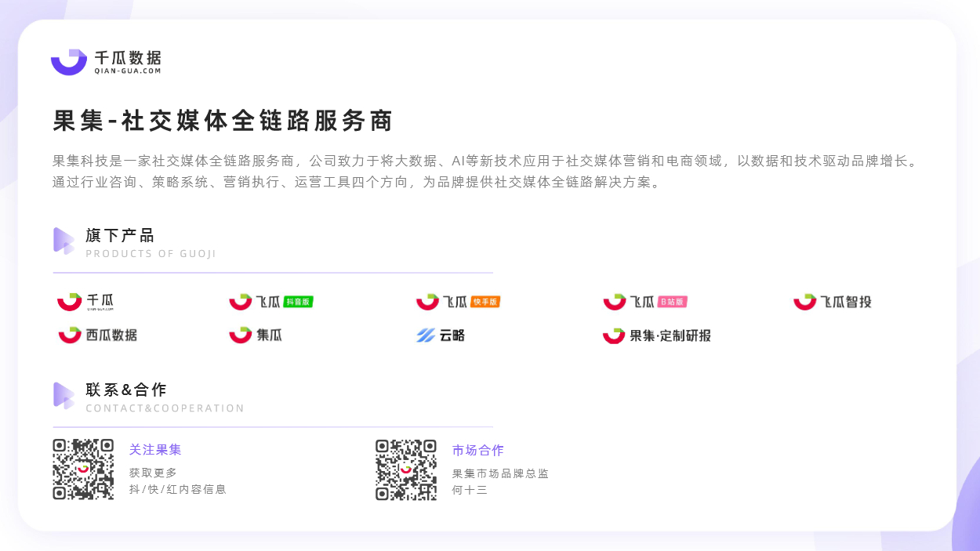Click the 千瓜数据 logo at top left
The image size is (980, 551).
click(x=106, y=62)
